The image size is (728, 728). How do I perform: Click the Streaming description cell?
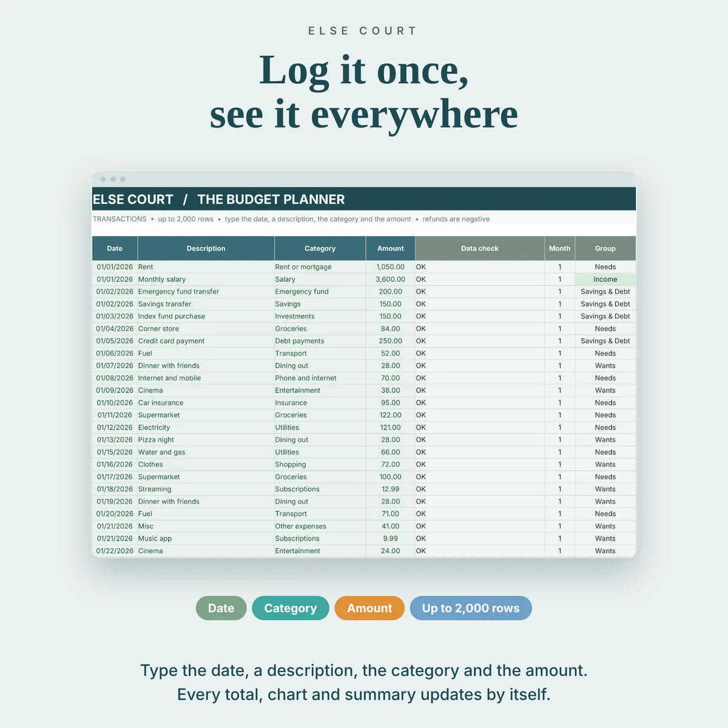[x=206, y=489]
